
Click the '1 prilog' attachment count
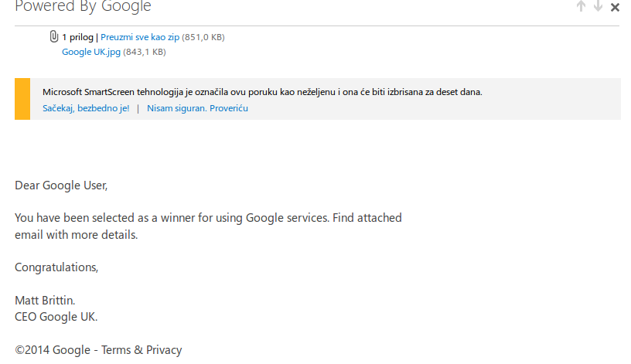click(78, 37)
